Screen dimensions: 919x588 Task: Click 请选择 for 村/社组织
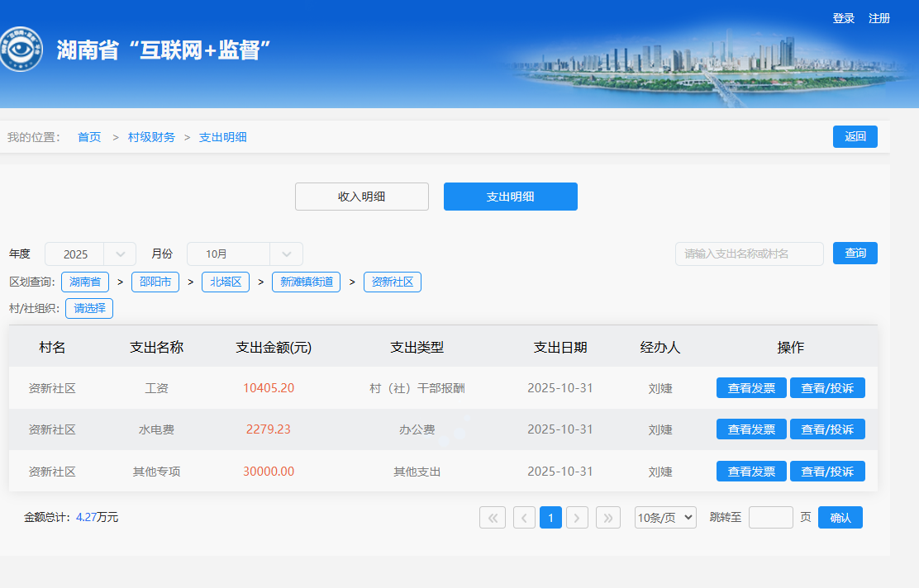89,309
